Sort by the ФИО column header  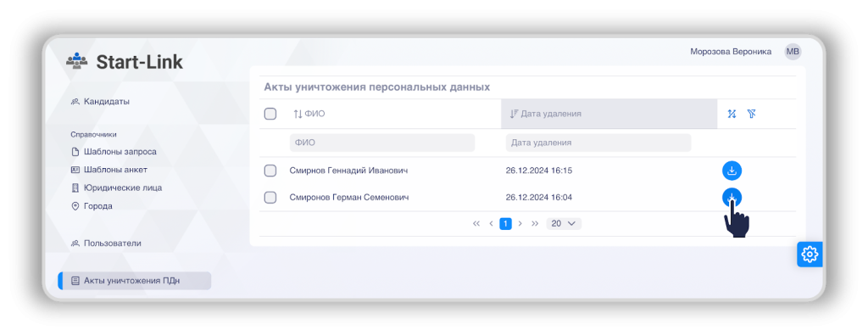314,114
